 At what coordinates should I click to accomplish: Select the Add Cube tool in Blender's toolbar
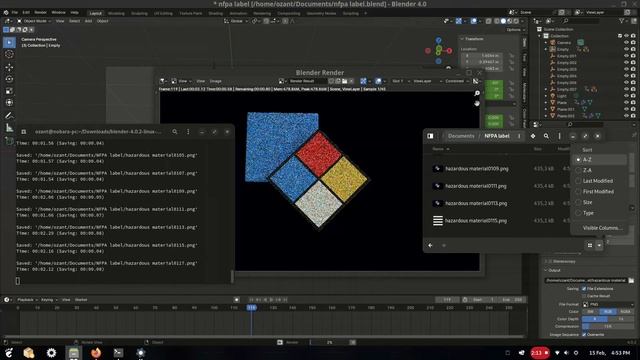click(9, 141)
